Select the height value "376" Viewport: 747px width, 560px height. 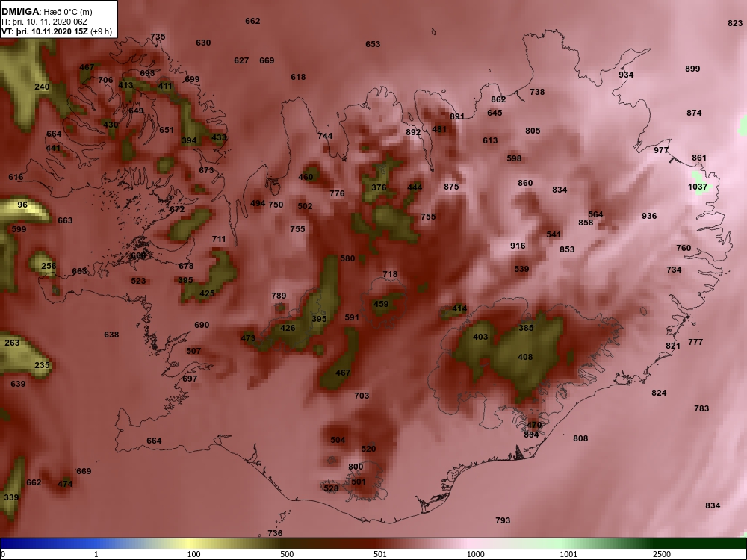click(379, 187)
